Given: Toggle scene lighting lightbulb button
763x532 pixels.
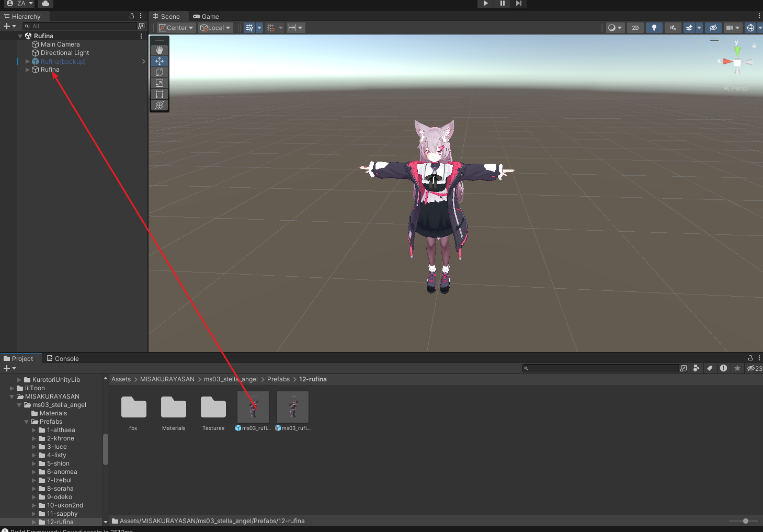Looking at the screenshot, I should [x=654, y=28].
